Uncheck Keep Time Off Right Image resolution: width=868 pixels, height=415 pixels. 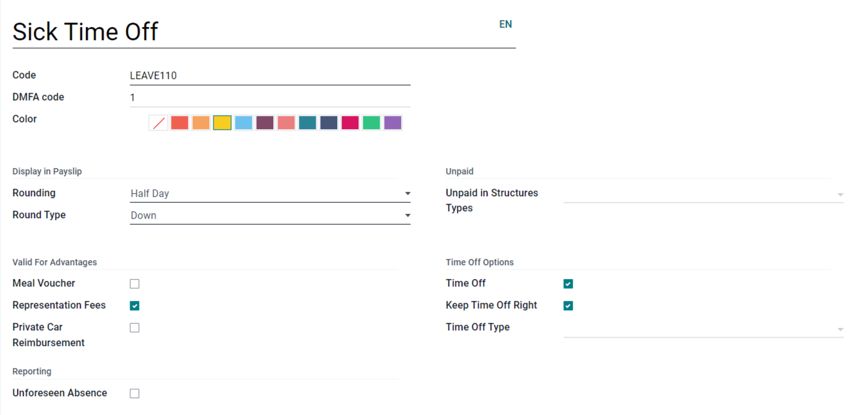coord(568,305)
